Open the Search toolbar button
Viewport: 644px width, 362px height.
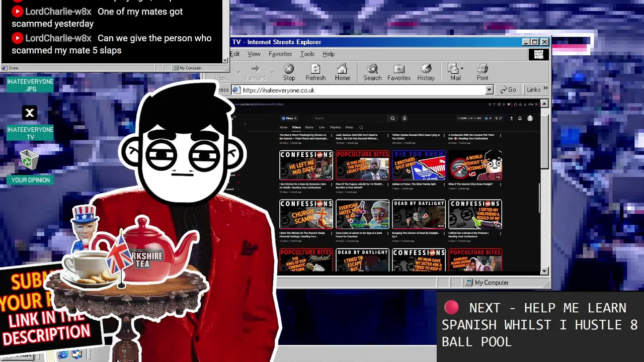coord(372,72)
